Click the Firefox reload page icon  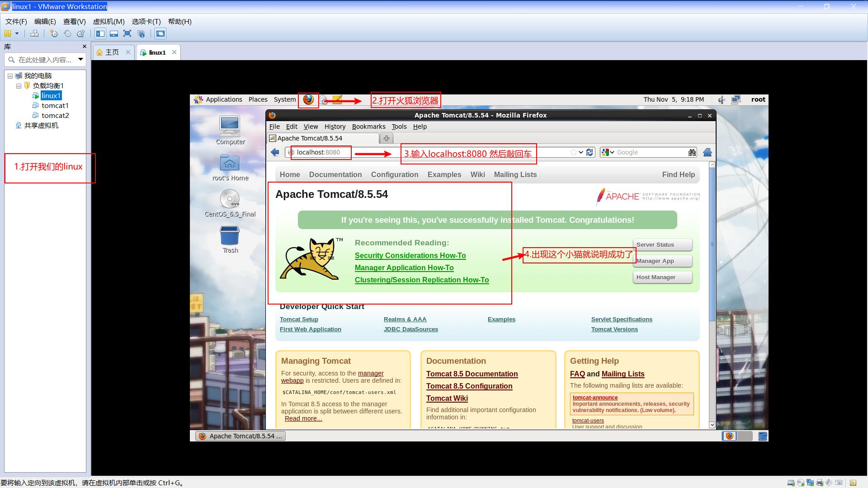point(590,152)
